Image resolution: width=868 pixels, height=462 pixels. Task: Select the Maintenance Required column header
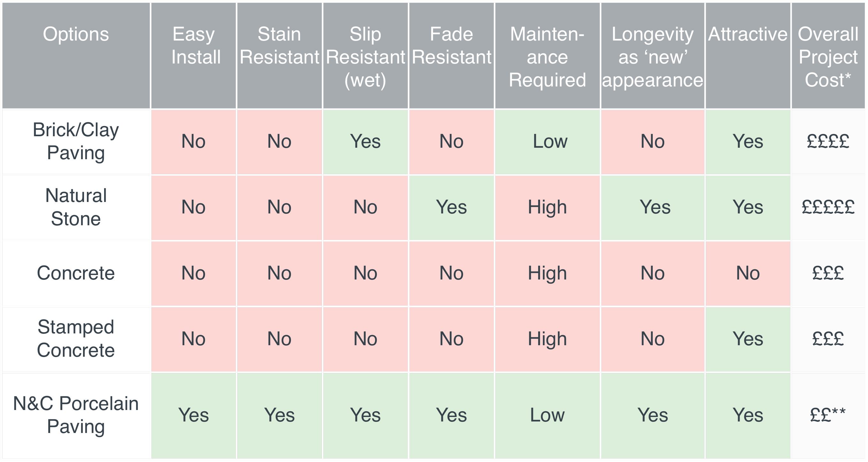coord(548,56)
